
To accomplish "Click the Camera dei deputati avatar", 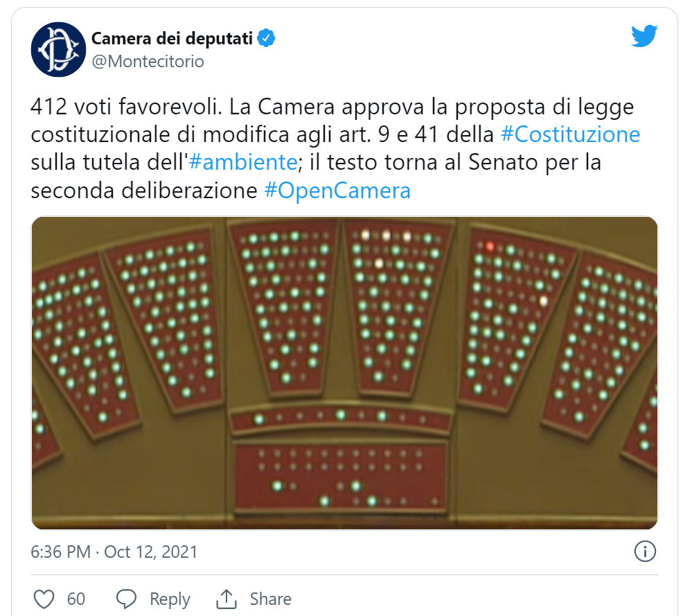I will coord(58,49).
